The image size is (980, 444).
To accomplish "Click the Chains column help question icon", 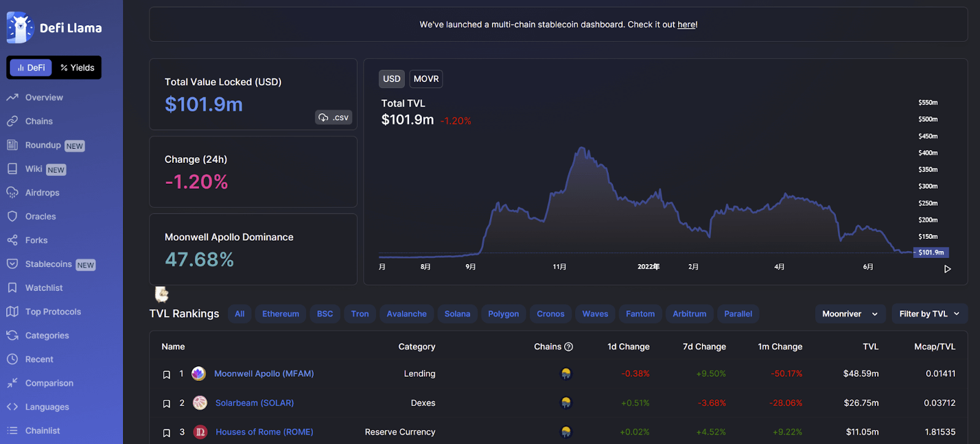I will [x=568, y=347].
